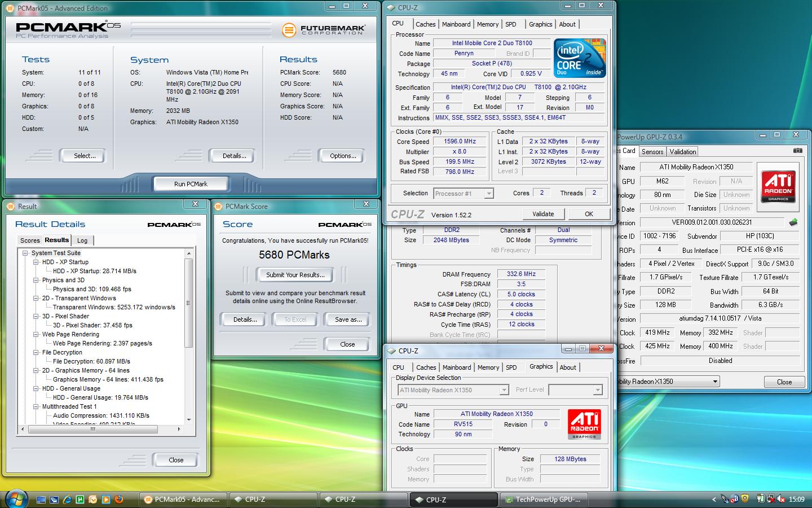Show hidden tray icons arrow
Viewport: 812px width, 508px height.
click(x=714, y=500)
